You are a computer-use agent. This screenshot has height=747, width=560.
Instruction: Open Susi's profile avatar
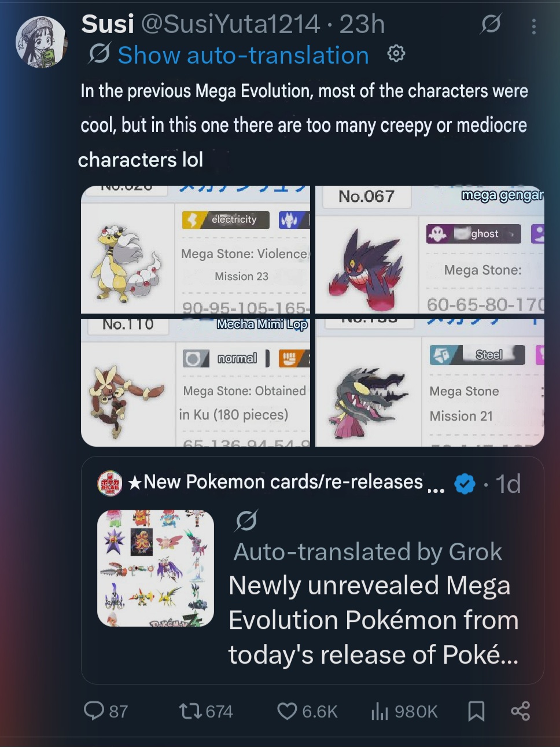[x=41, y=42]
